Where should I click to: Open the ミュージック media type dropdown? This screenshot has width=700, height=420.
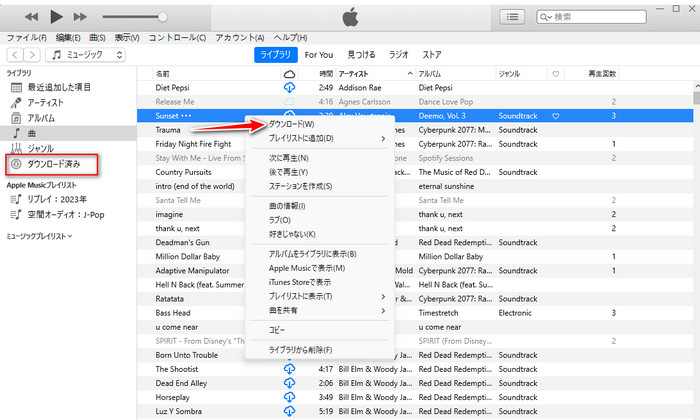(85, 55)
